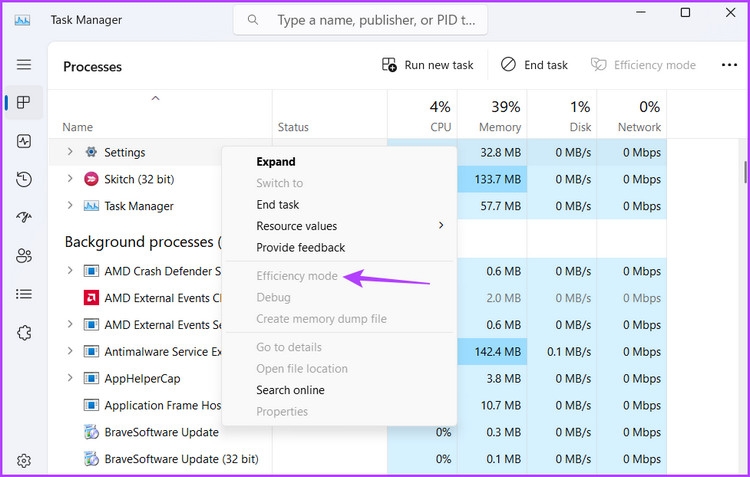
Task: Click the BraveSoftware Update (32 bit) icon
Action: 91,459
